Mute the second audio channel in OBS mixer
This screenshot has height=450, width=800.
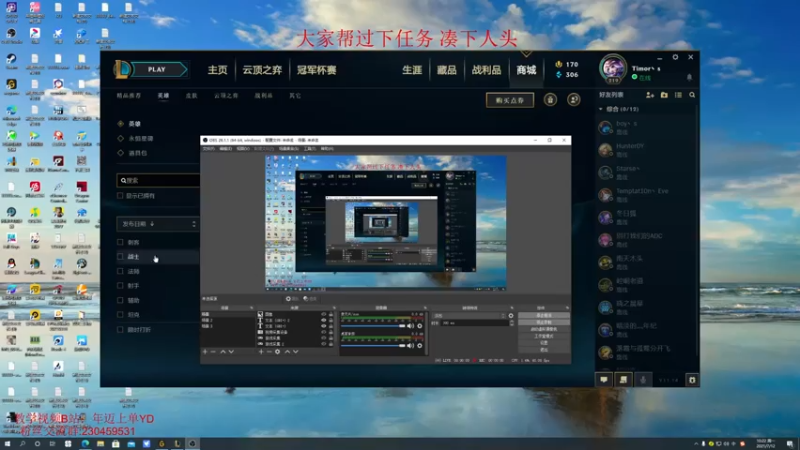pos(411,345)
